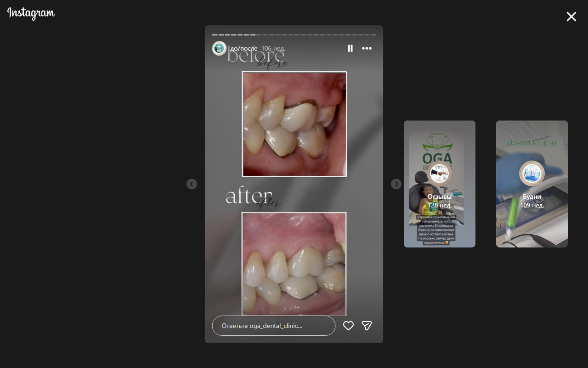
Task: Pause the playing story
Action: pyautogui.click(x=350, y=48)
